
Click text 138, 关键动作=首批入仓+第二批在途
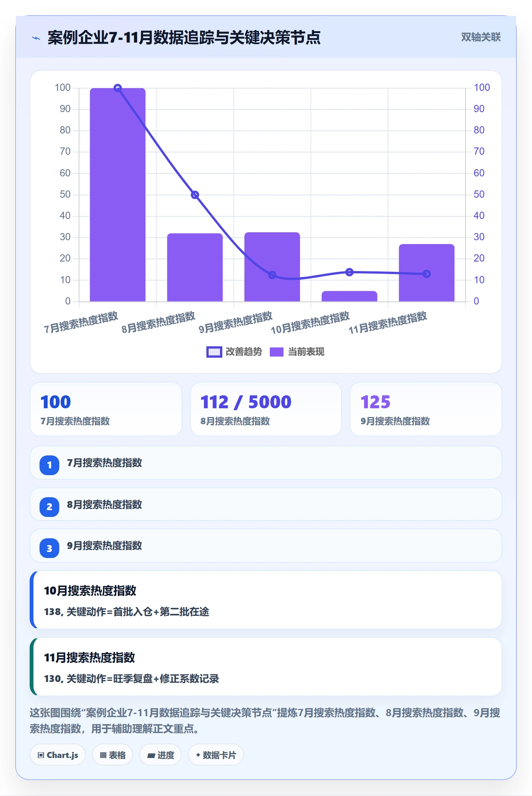tap(127, 612)
